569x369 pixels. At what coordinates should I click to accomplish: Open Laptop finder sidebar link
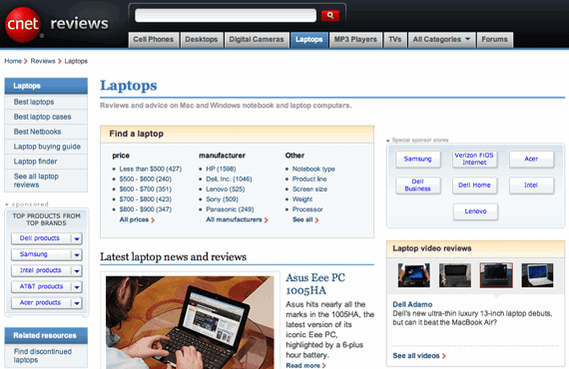[x=36, y=161]
